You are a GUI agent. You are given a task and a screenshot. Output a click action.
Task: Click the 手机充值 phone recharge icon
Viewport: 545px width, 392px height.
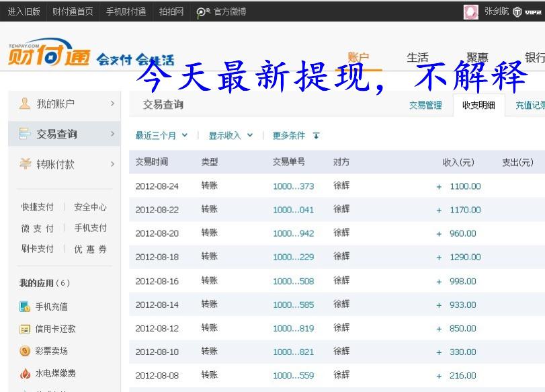click(x=25, y=307)
